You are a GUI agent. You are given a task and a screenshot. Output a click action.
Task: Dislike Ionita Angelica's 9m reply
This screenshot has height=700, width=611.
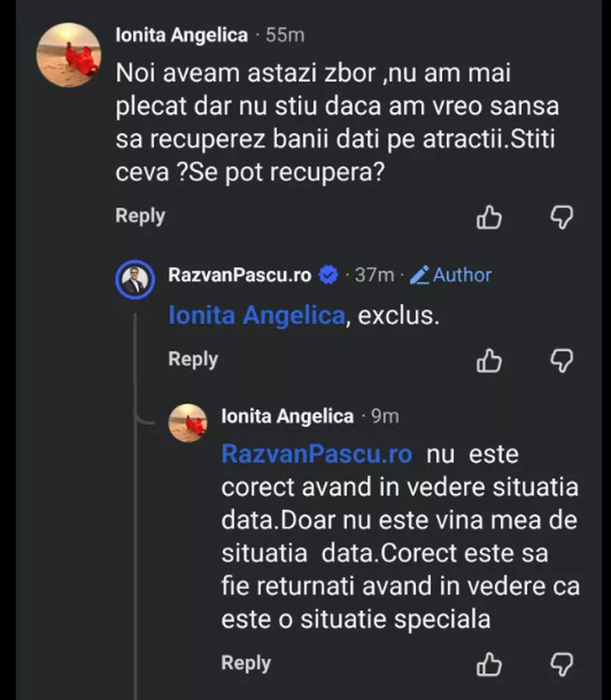(x=561, y=664)
